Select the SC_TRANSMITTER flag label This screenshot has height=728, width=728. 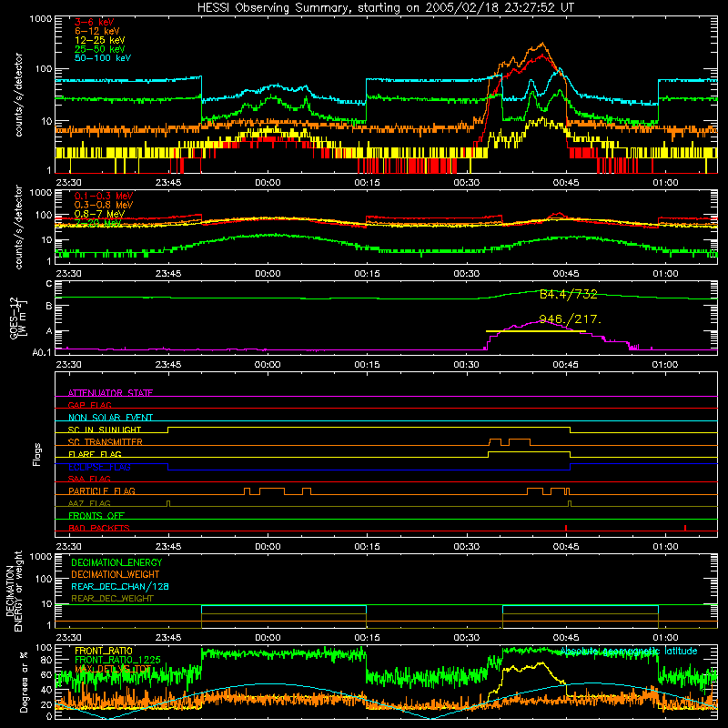(105, 442)
